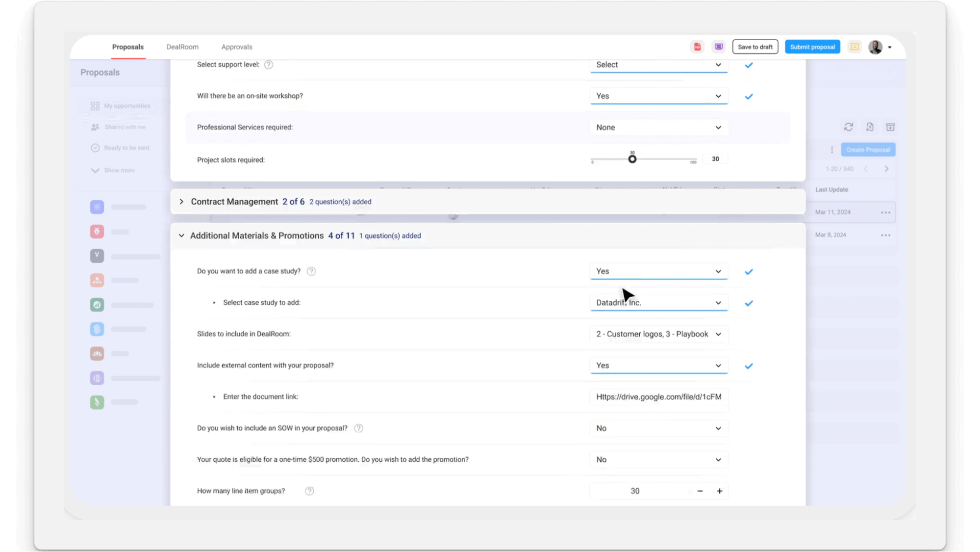This screenshot has height=552, width=980.
Task: Switch to the Proposals tab
Action: (128, 47)
